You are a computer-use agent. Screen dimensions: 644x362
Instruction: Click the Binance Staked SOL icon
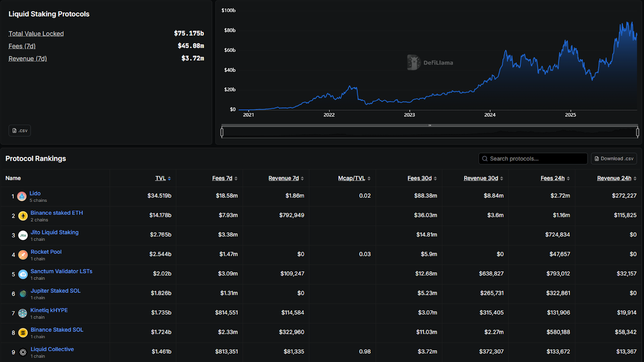click(23, 333)
